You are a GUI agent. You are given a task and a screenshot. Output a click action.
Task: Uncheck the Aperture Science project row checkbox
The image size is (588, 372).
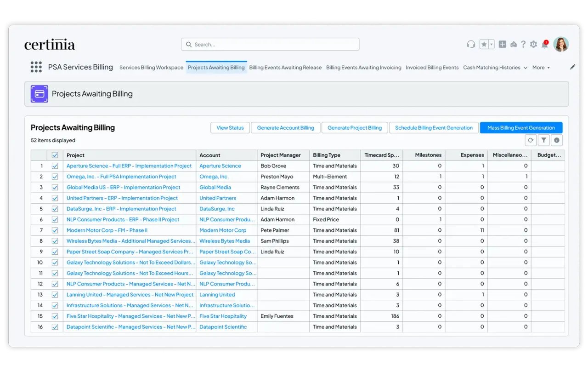point(55,166)
